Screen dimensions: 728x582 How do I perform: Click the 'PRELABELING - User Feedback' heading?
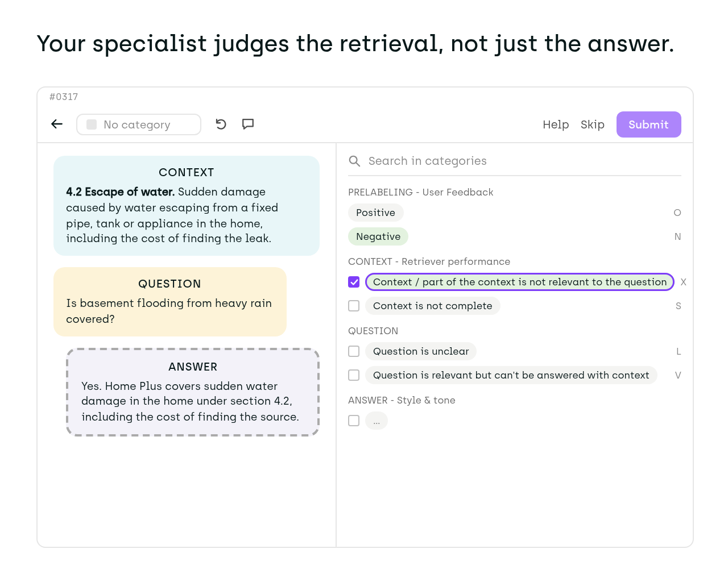pyautogui.click(x=421, y=192)
